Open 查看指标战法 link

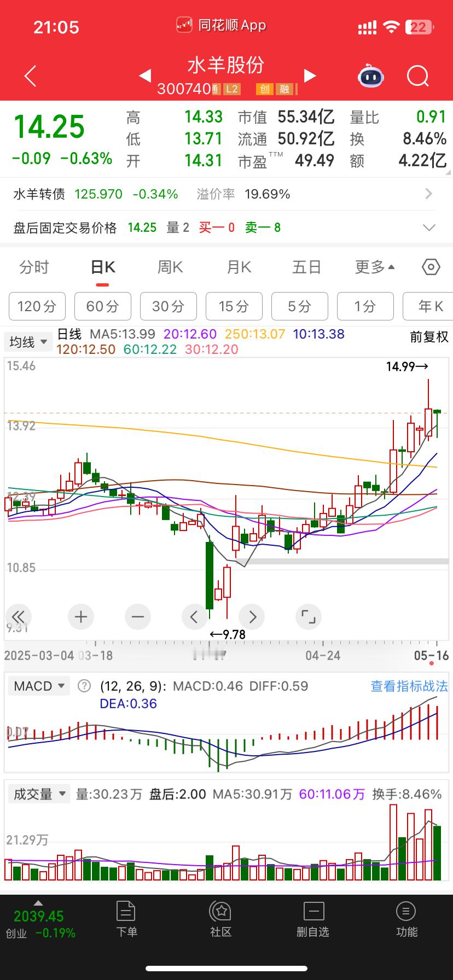click(409, 686)
